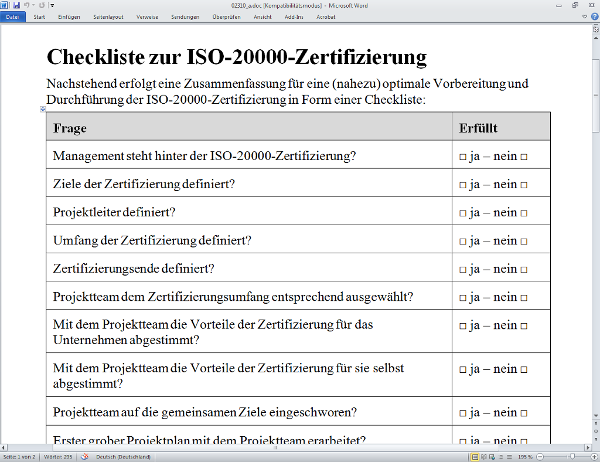Click the proofing check icon in status bar

83,456
